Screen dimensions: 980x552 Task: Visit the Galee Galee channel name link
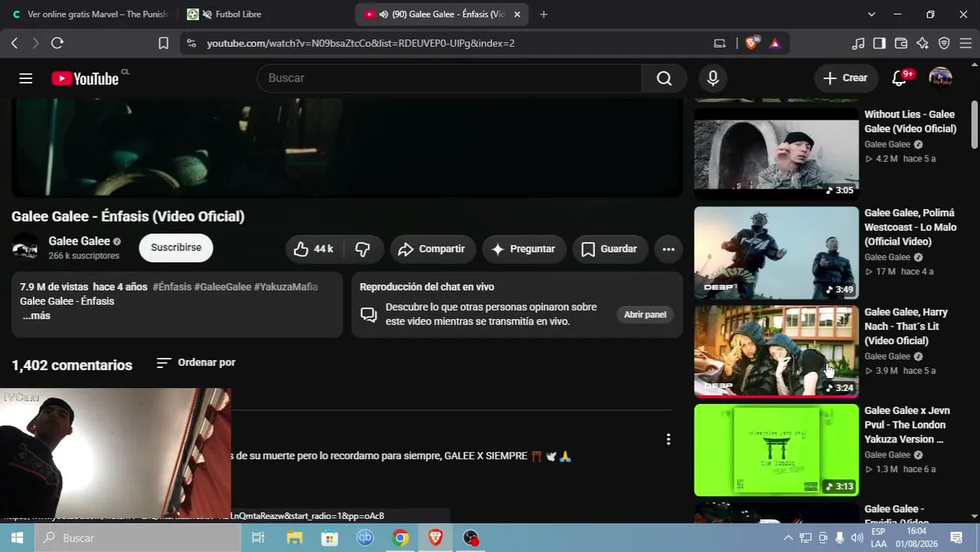coord(79,241)
